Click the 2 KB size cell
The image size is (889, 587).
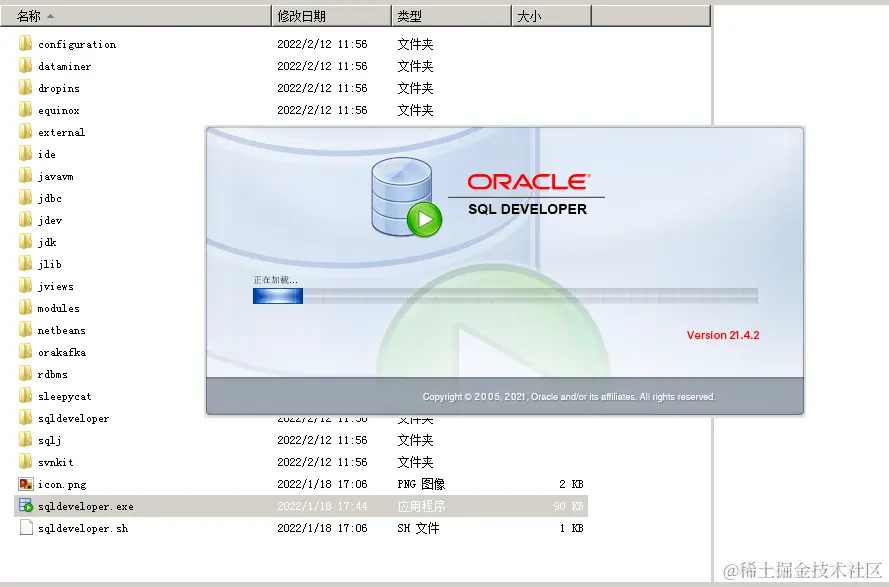(572, 484)
